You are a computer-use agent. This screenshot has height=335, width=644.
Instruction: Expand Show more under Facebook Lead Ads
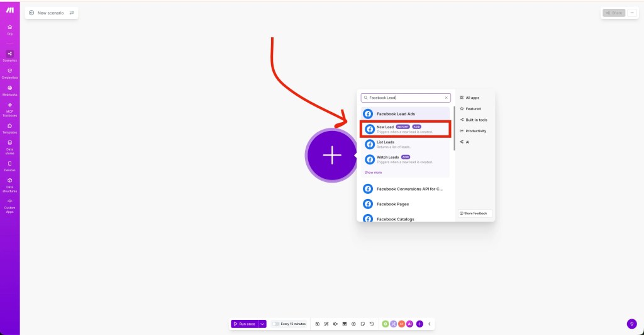click(373, 172)
